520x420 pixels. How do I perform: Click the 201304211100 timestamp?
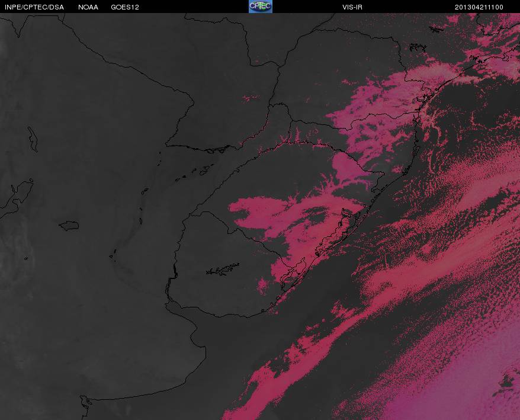[479, 7]
